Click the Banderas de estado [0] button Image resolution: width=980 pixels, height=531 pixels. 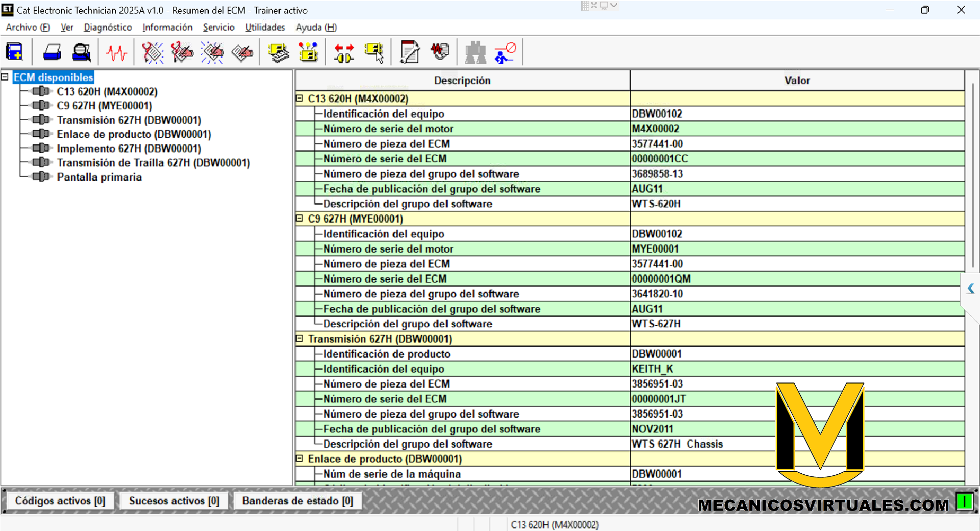point(297,501)
